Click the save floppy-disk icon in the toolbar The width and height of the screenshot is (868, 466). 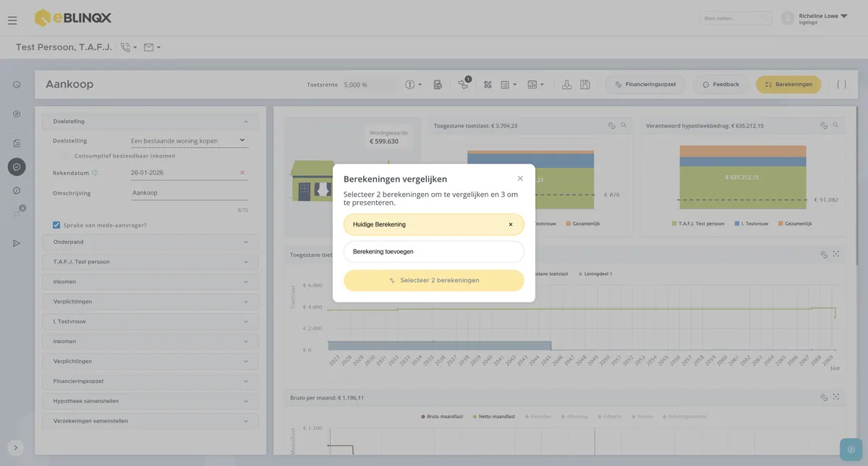pyautogui.click(x=585, y=85)
